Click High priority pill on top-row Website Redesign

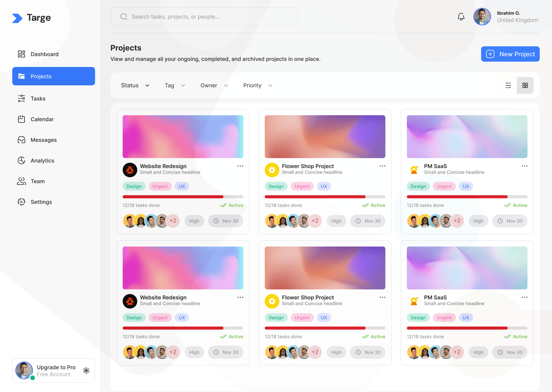(x=194, y=221)
